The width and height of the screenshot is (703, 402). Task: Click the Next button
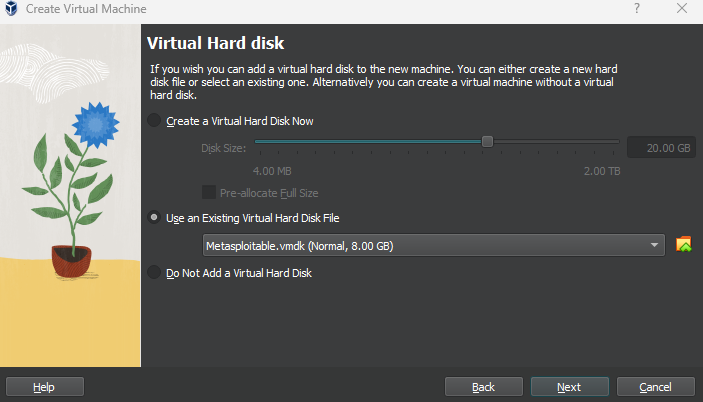[569, 387]
